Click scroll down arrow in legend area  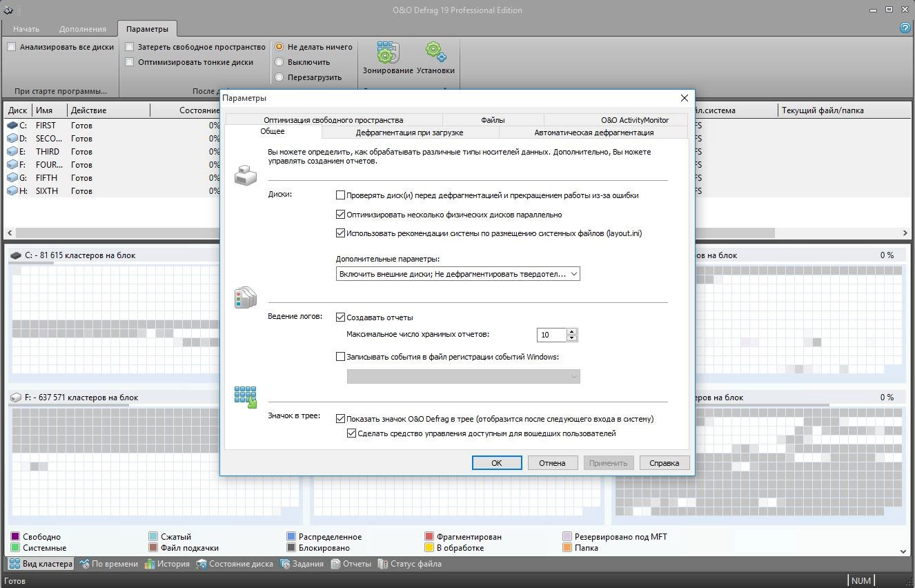tap(903, 551)
